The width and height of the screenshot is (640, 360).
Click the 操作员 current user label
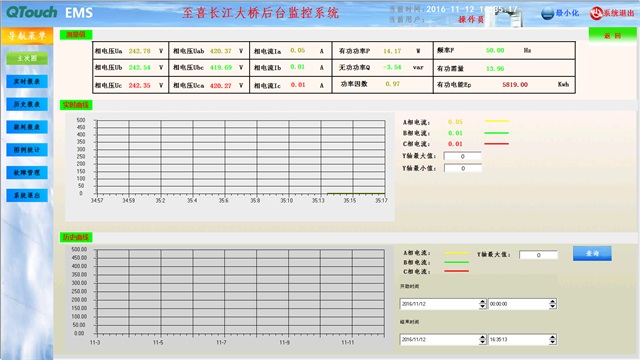click(471, 20)
